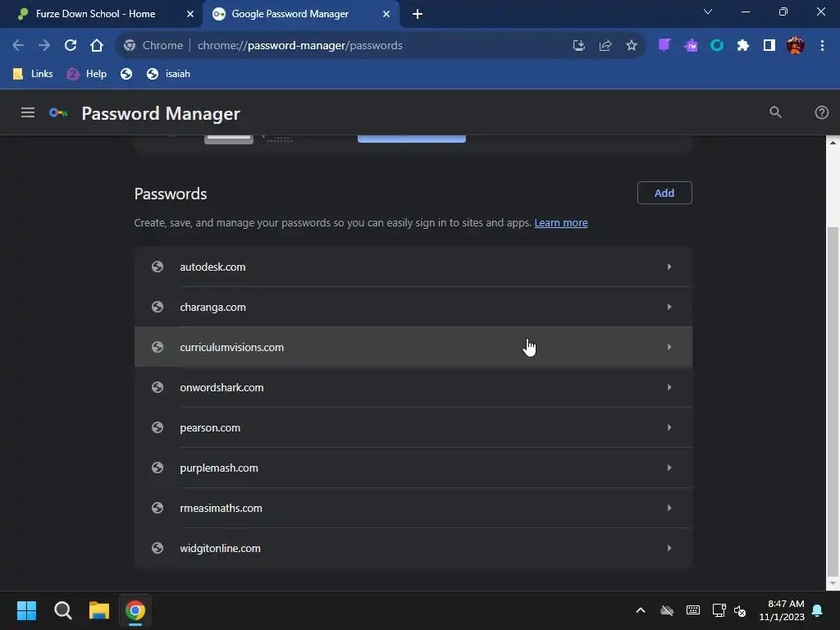Open the purple sticky note extension icon
The height and width of the screenshot is (630, 840).
664,46
